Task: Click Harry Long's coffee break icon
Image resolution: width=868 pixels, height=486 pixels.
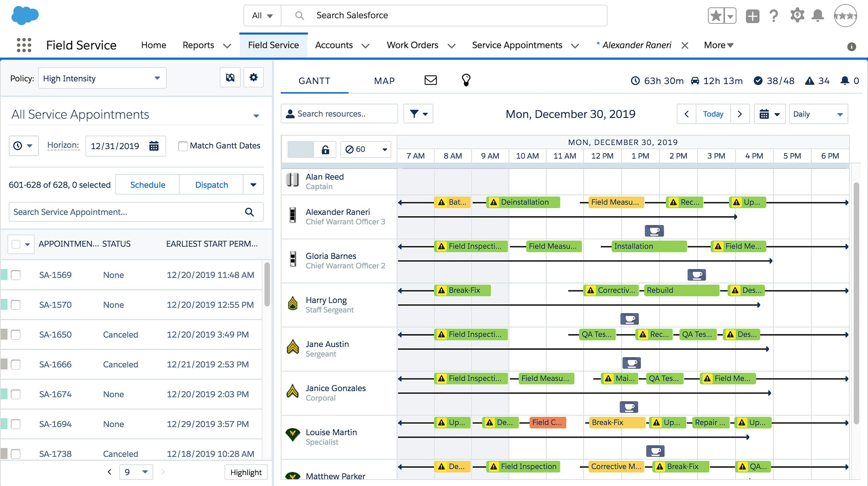Action: coord(630,319)
